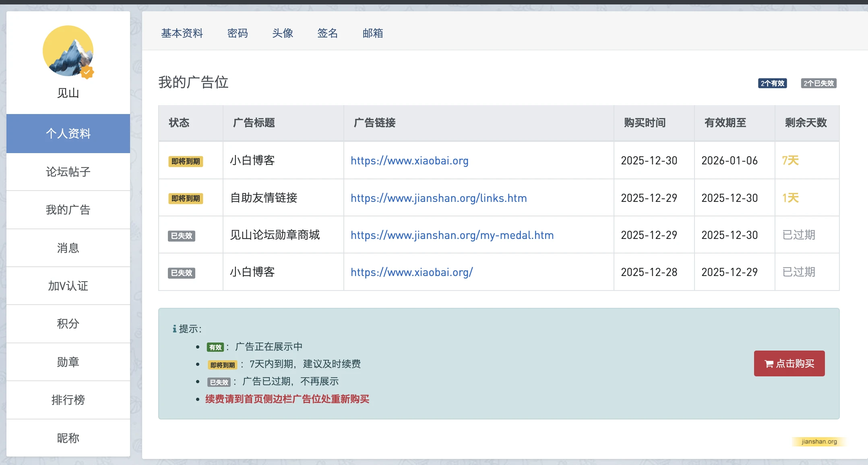
Task: Open the jianshan.org/links.htm ad link
Action: click(x=438, y=198)
